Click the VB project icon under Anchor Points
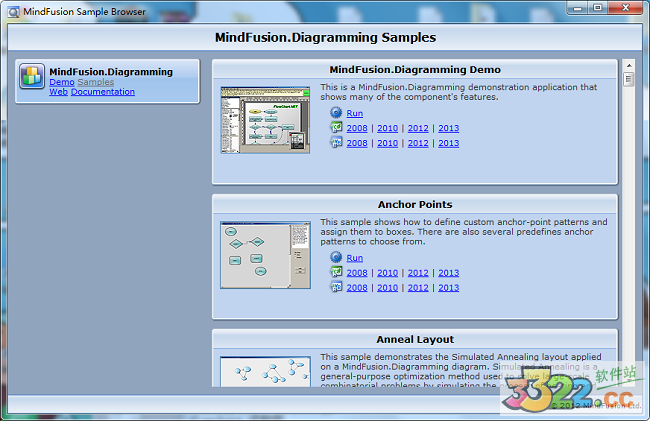This screenshot has width=650, height=421. pos(336,287)
